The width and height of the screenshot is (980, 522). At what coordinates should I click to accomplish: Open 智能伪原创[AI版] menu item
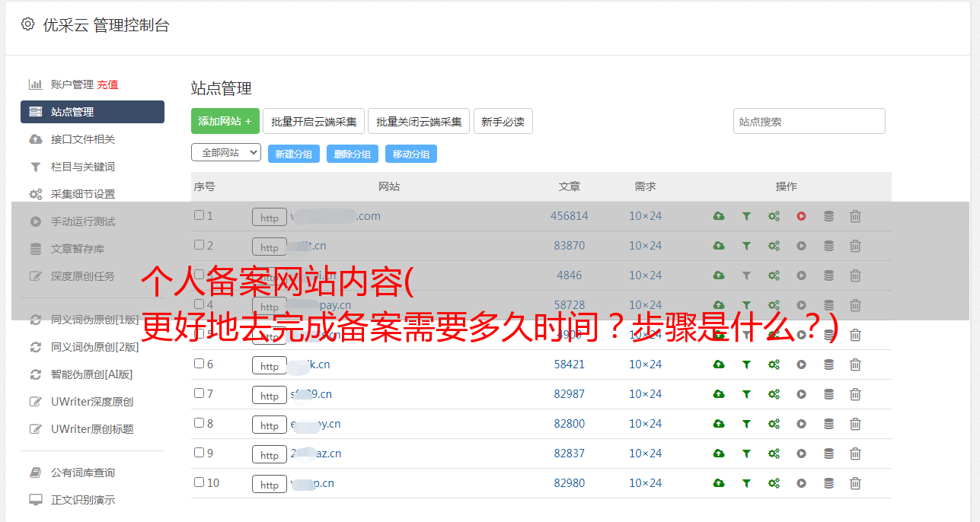click(92, 374)
